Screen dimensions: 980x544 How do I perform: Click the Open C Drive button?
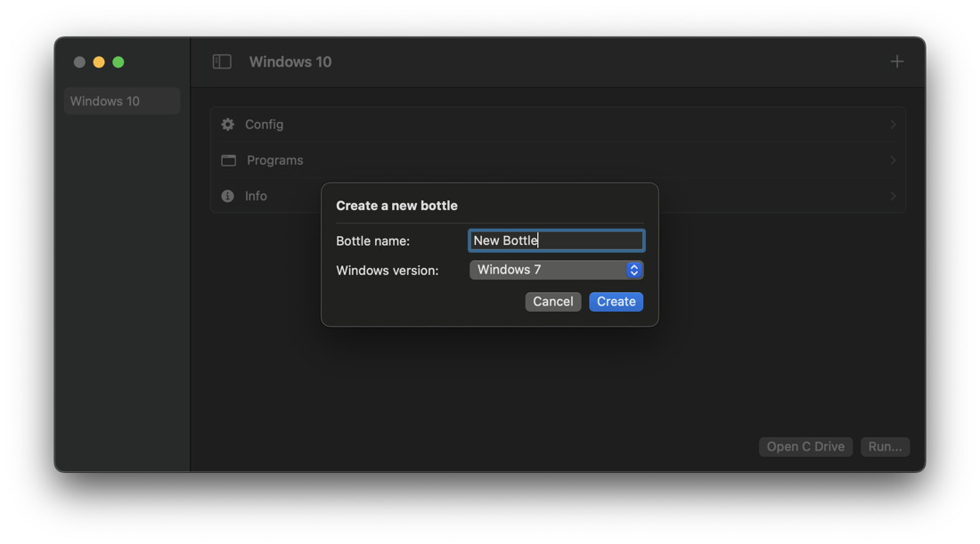click(x=805, y=447)
